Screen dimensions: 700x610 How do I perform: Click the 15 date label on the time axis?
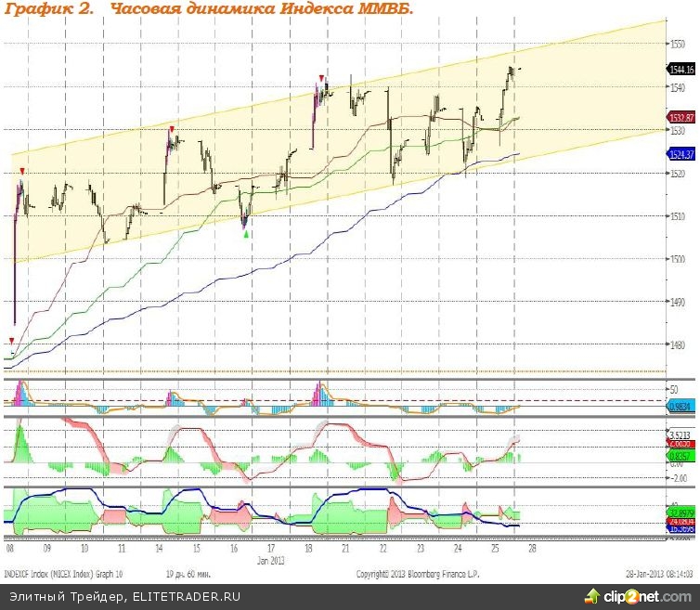click(x=197, y=549)
